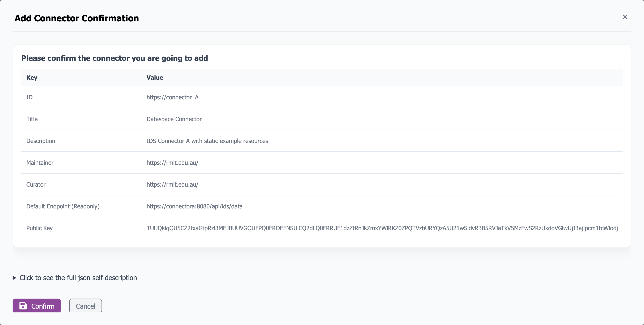Click the Maintainer key cell
Image resolution: width=644 pixels, height=325 pixels.
point(40,163)
